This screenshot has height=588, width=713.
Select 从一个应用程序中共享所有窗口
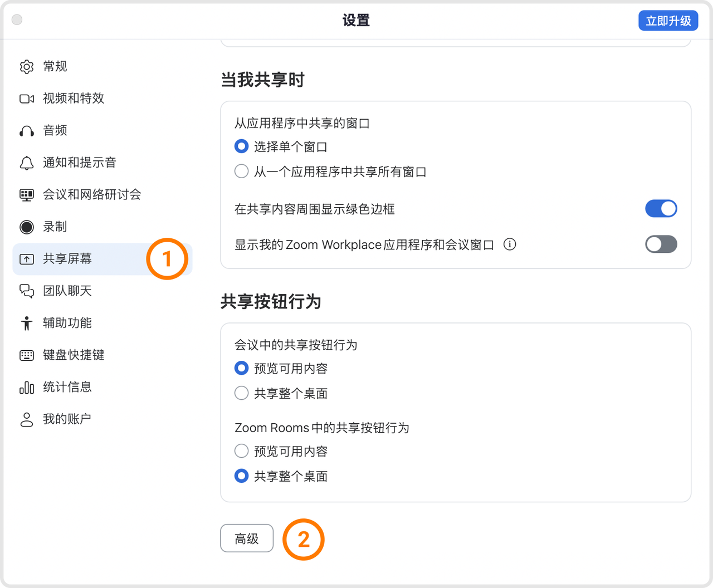point(241,171)
